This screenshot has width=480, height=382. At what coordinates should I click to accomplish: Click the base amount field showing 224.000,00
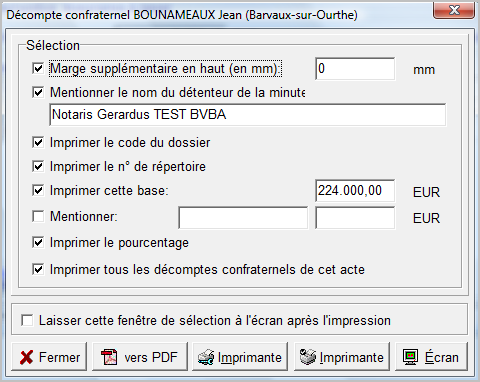(355, 191)
